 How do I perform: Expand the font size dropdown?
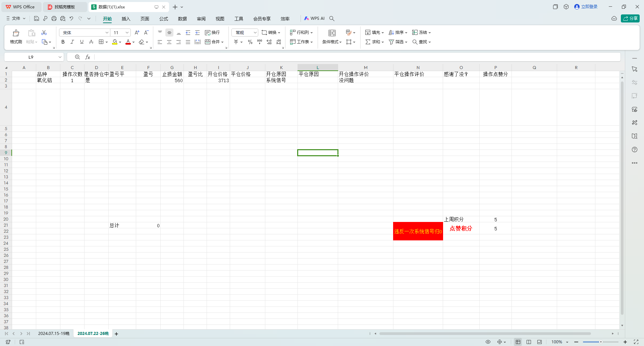[x=127, y=33]
